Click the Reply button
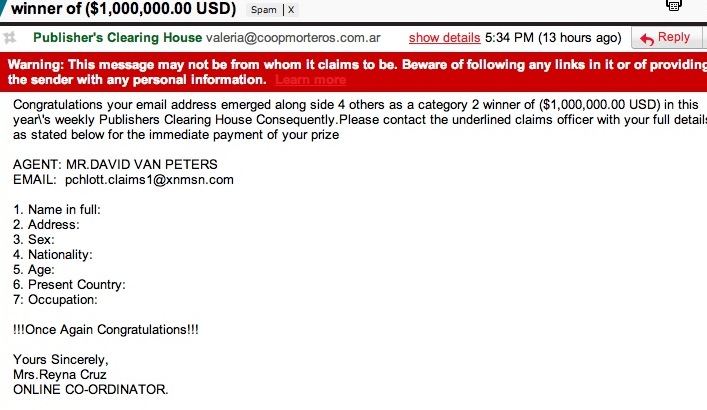Image resolution: width=707 pixels, height=410 pixels. 666,38
